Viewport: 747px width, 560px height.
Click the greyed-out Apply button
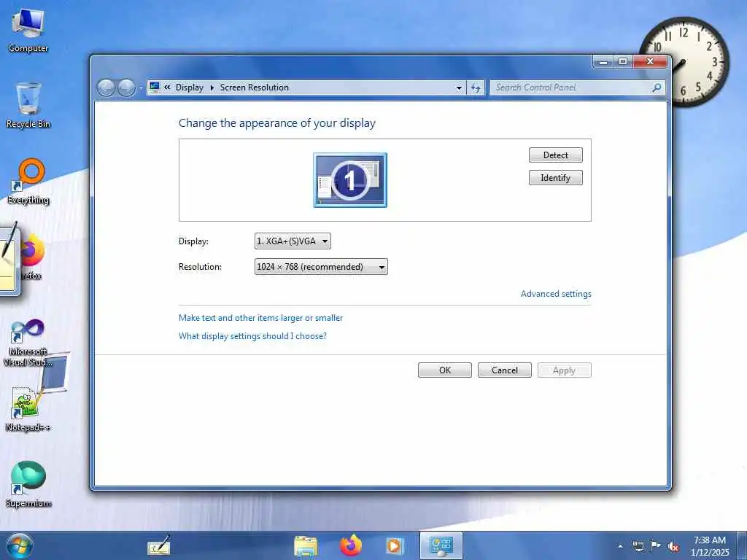[x=564, y=370]
